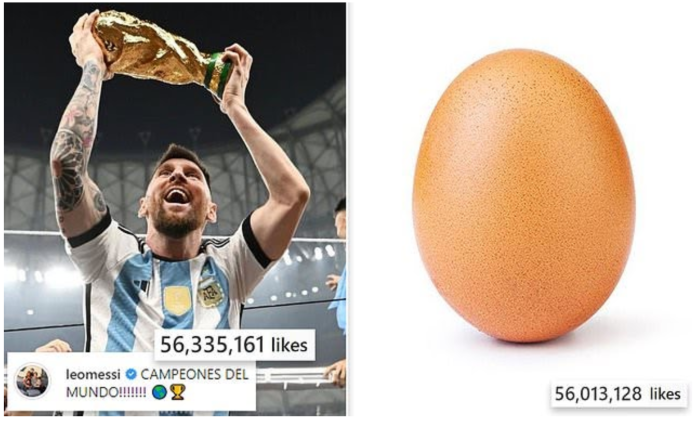Image resolution: width=696 pixels, height=437 pixels.
Task: Click the green base of the trophy
Action: click(x=218, y=72)
